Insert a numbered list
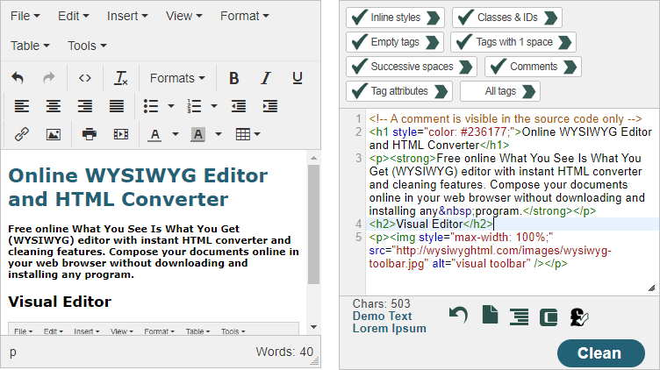 tap(194, 106)
